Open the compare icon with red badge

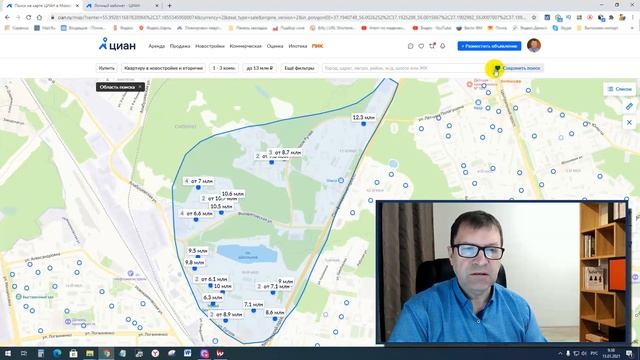pos(432,46)
